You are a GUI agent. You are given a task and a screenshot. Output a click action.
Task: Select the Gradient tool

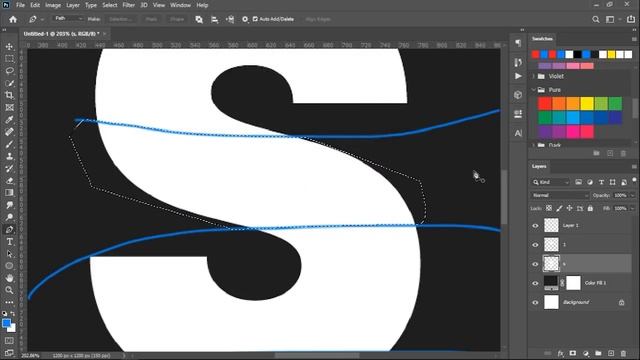tap(9, 193)
